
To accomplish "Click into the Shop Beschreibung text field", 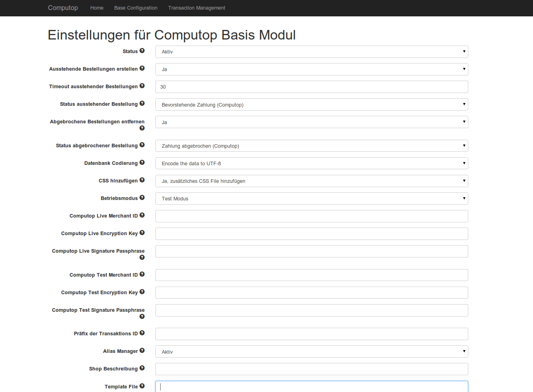I will (311, 369).
